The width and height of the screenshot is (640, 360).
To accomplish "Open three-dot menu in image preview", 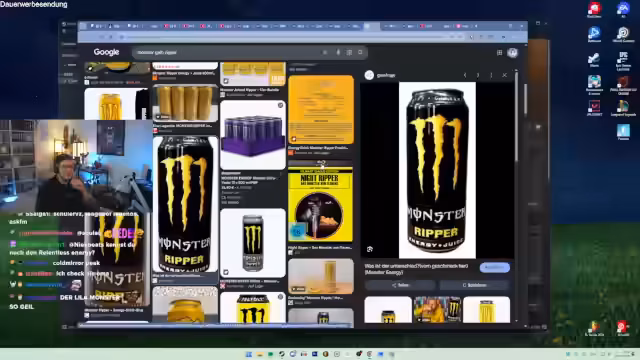I will pyautogui.click(x=491, y=75).
